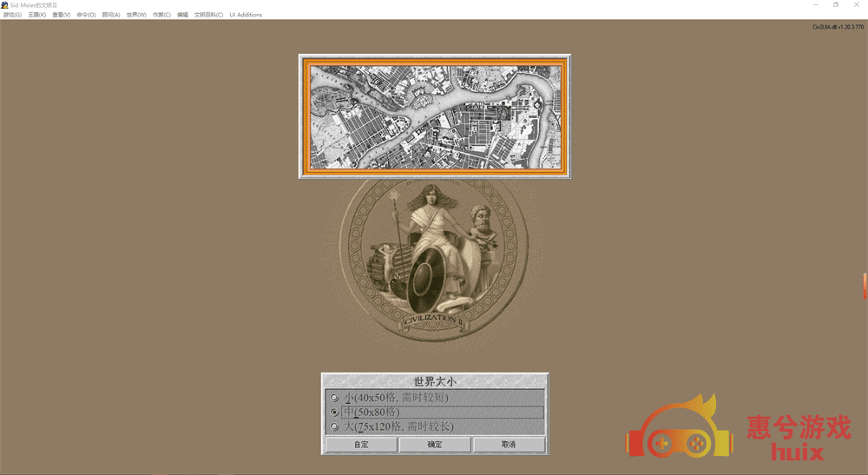
Task: Click the Civ2UIA.dll version text
Action: click(x=838, y=27)
